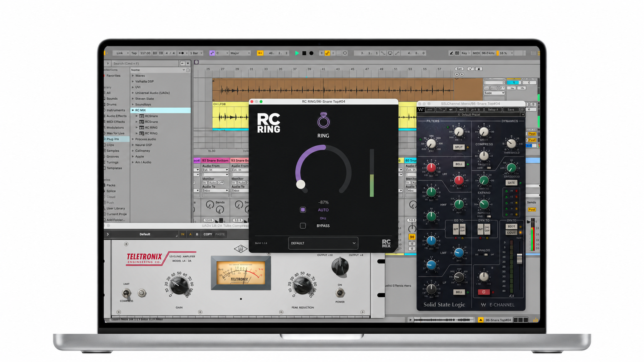Open Max for Live category
This screenshot has width=644, height=362.
(116, 133)
